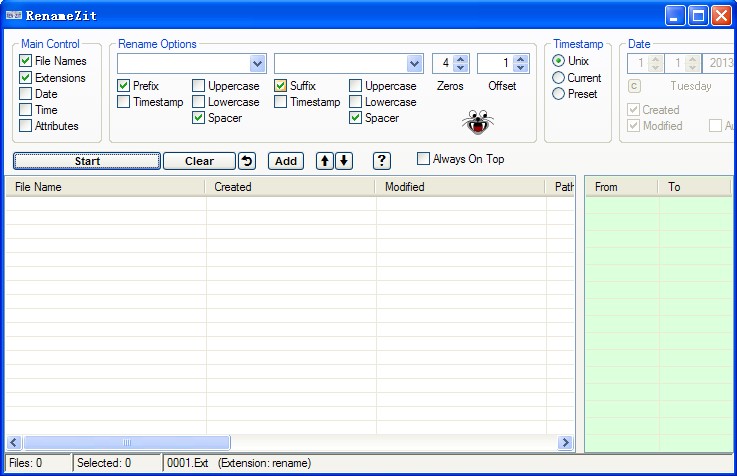
Task: Move the file up with the up arrow
Action: (324, 161)
